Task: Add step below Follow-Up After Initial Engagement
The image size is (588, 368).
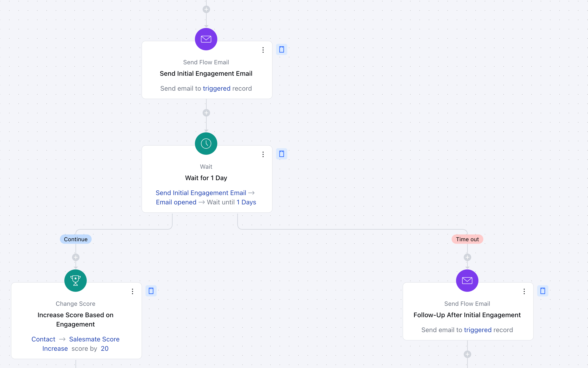Action: [x=467, y=354]
